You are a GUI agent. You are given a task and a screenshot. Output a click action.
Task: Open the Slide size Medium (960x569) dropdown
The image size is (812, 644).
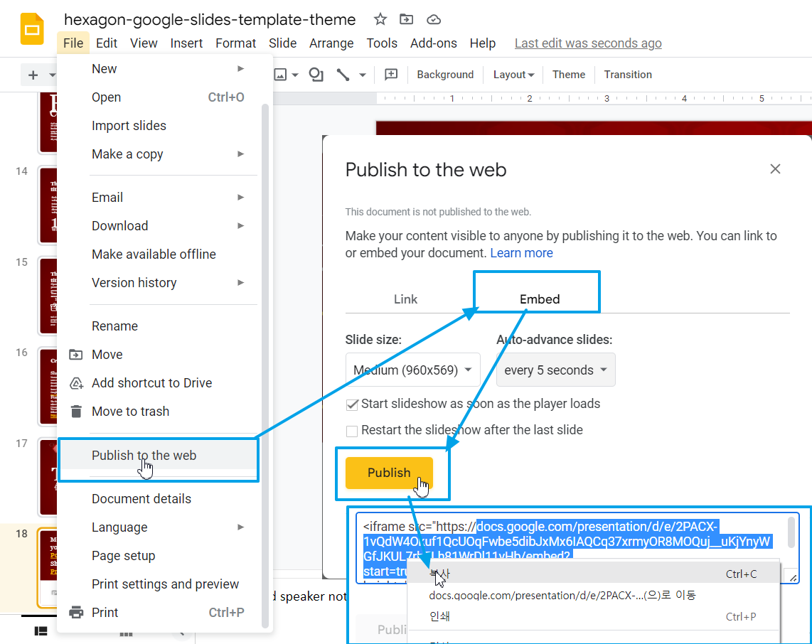pyautogui.click(x=412, y=370)
